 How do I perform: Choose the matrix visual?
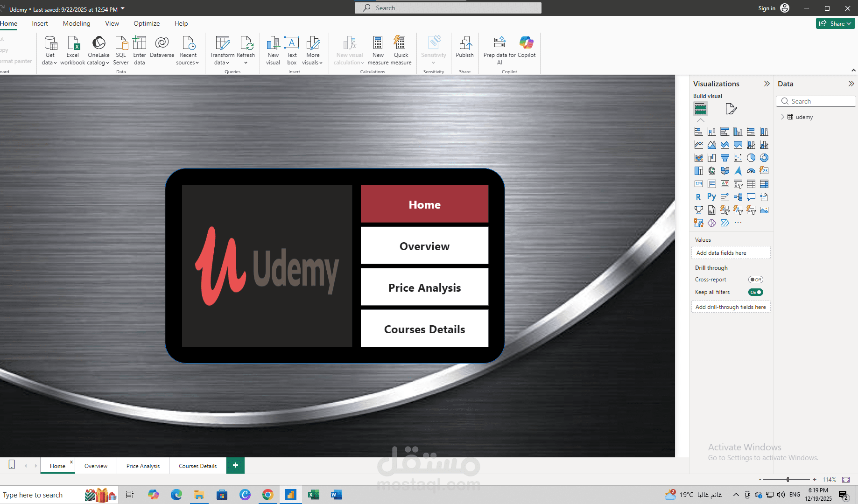tap(764, 184)
